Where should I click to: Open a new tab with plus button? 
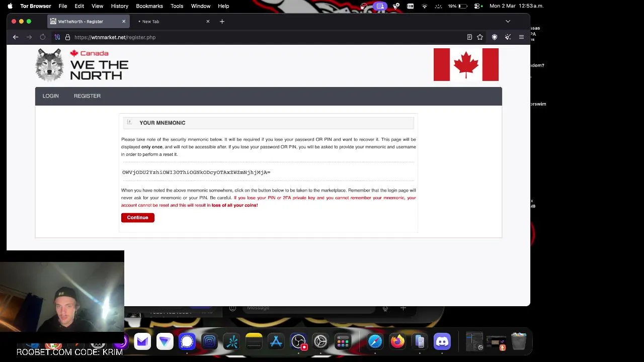[222, 22]
